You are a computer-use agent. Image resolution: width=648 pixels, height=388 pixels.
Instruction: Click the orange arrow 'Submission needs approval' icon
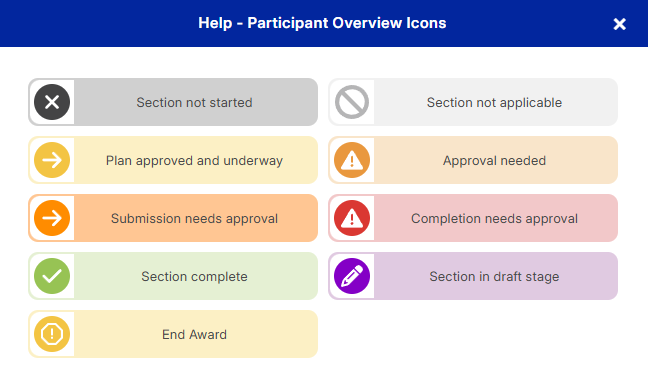tap(52, 218)
